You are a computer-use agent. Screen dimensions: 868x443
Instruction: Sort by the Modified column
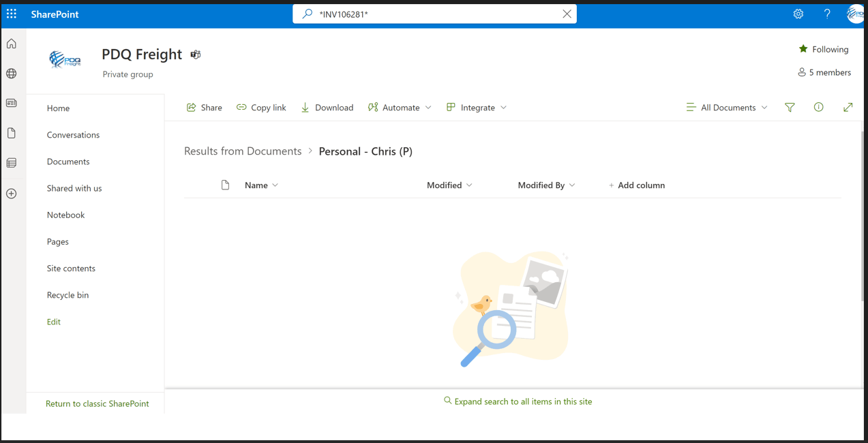tap(444, 185)
